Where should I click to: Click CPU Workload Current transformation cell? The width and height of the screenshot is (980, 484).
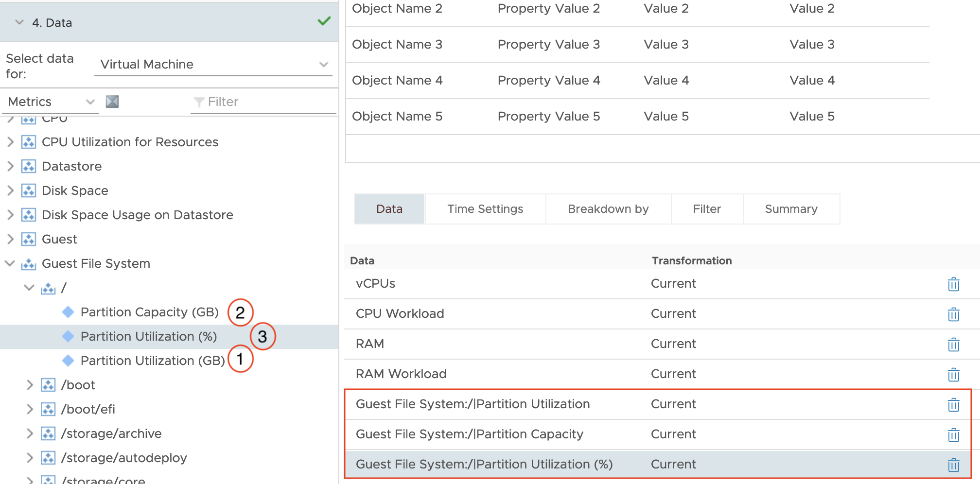(x=673, y=314)
